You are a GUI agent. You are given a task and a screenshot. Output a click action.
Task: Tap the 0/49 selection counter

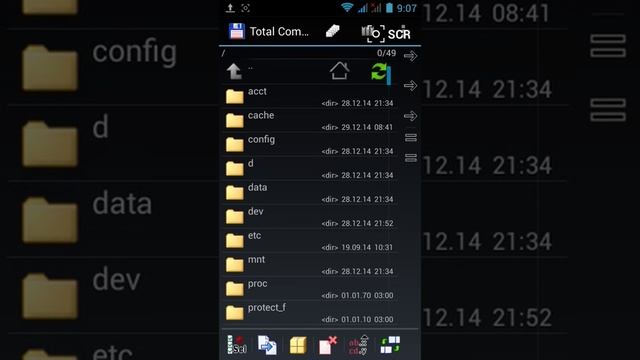(x=386, y=53)
